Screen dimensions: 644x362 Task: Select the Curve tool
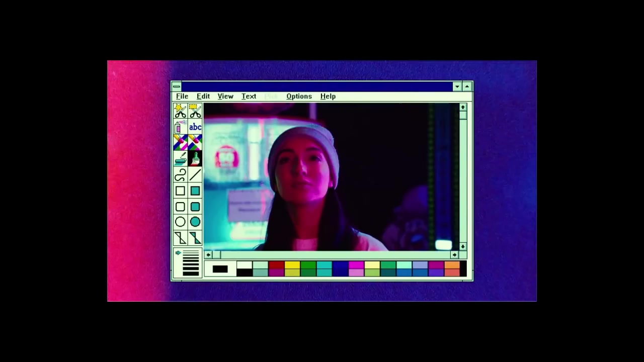[x=180, y=175]
